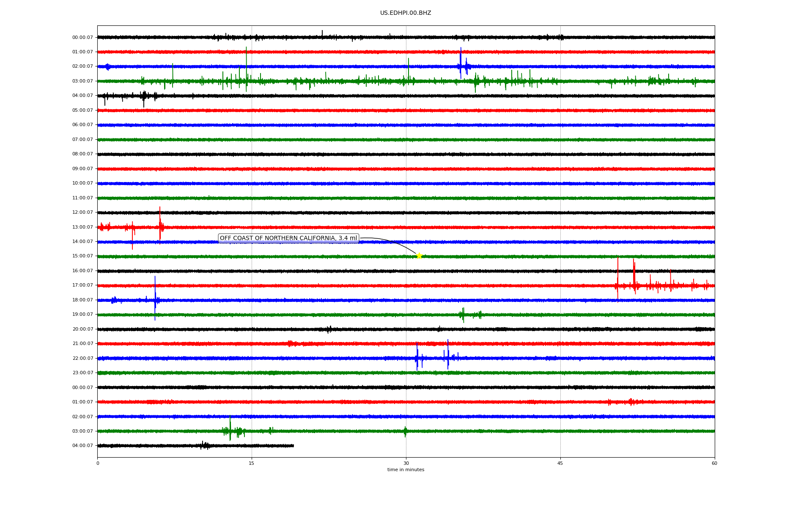This screenshot has height=508, width=812.
Task: Click the x-axis tick label 45
Action: click(560, 464)
